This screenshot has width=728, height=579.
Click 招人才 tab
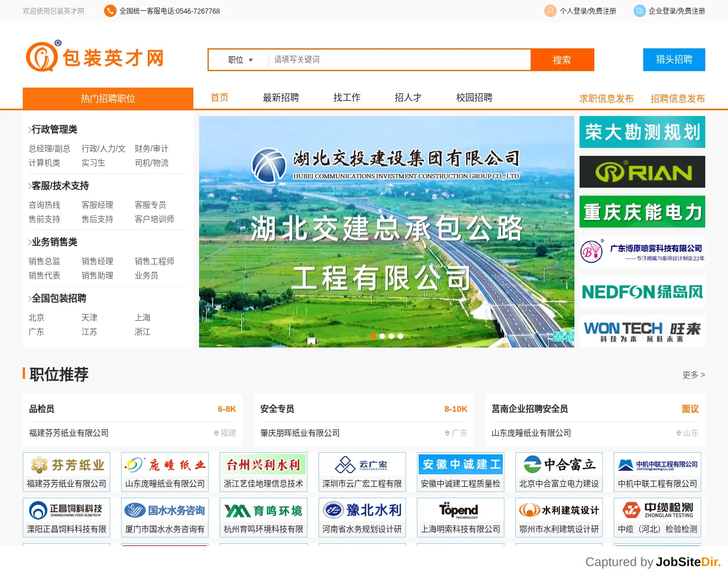tap(408, 98)
